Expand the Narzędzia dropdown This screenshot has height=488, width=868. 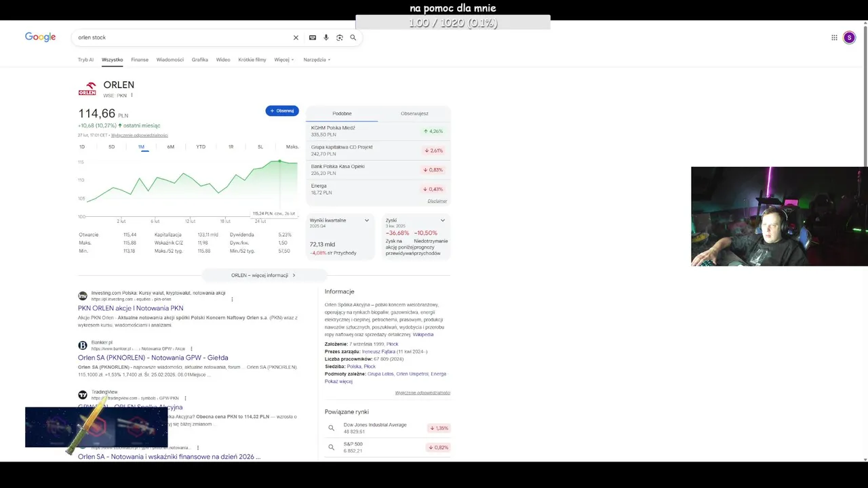(317, 60)
